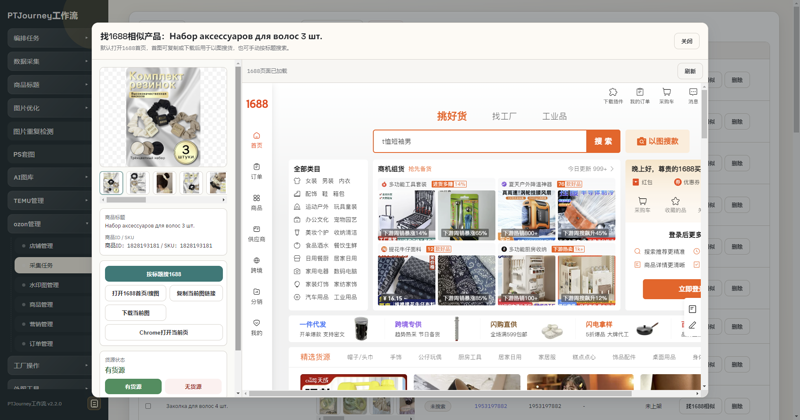Click the 搜索推荐更精准 magnifier icon
800x420 pixels.
(x=637, y=252)
